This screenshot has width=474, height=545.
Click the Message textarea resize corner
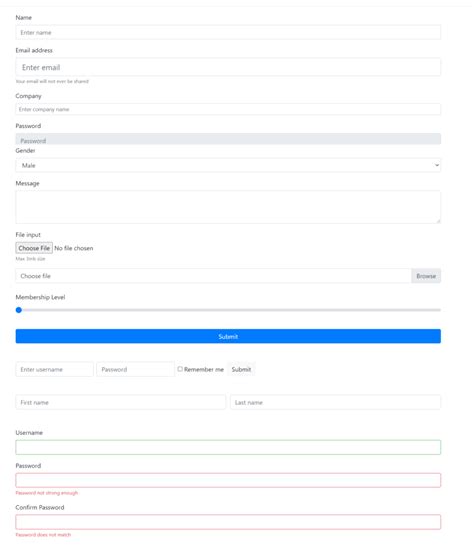[438, 221]
